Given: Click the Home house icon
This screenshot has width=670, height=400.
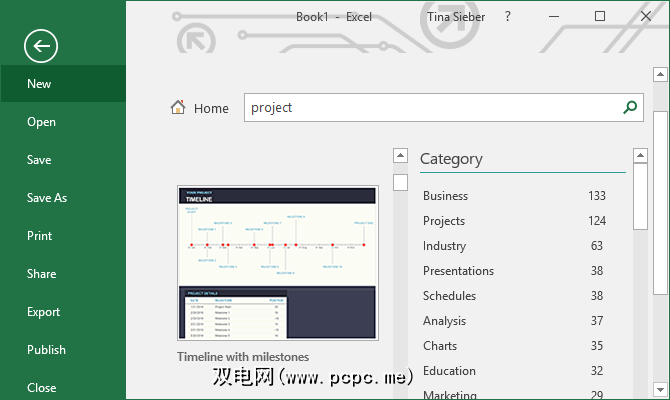Looking at the screenshot, I should (x=178, y=107).
